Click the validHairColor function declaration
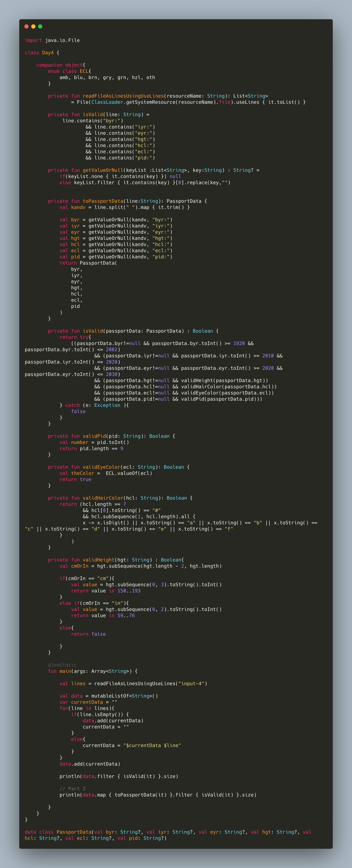This screenshot has width=352, height=868. click(120, 498)
